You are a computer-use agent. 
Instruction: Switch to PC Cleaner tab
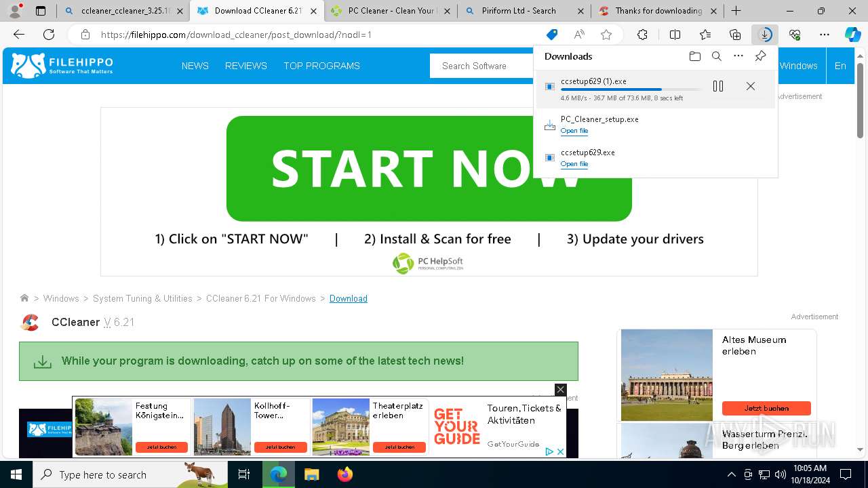[390, 11]
